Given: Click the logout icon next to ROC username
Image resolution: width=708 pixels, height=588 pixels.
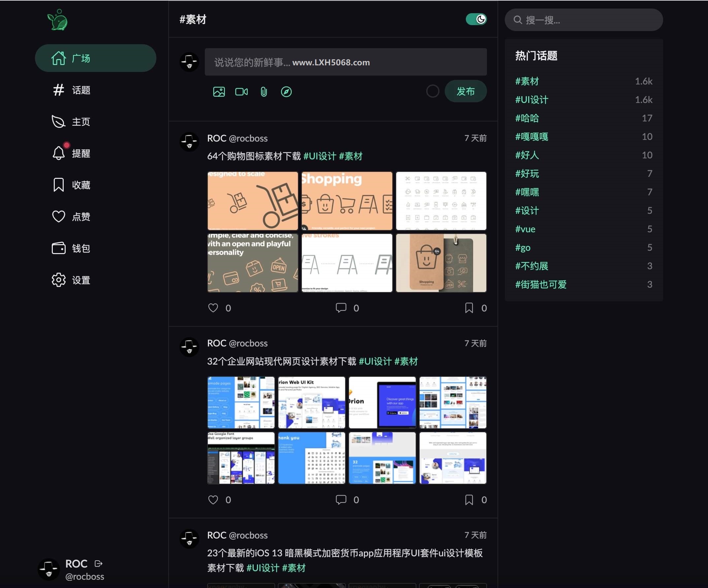Looking at the screenshot, I should pyautogui.click(x=98, y=563).
